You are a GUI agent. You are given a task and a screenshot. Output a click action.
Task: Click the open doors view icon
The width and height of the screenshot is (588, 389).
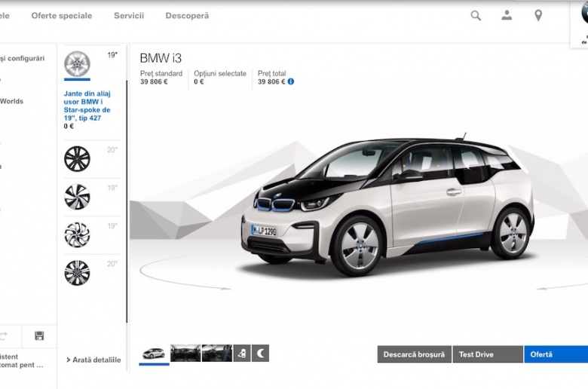[x=242, y=354]
